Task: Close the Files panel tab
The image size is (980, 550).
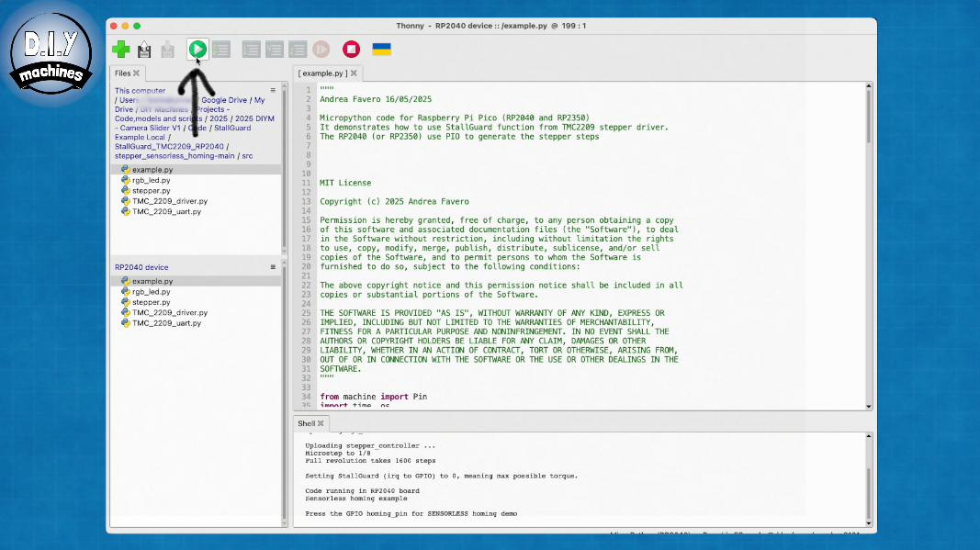Action: point(137,73)
